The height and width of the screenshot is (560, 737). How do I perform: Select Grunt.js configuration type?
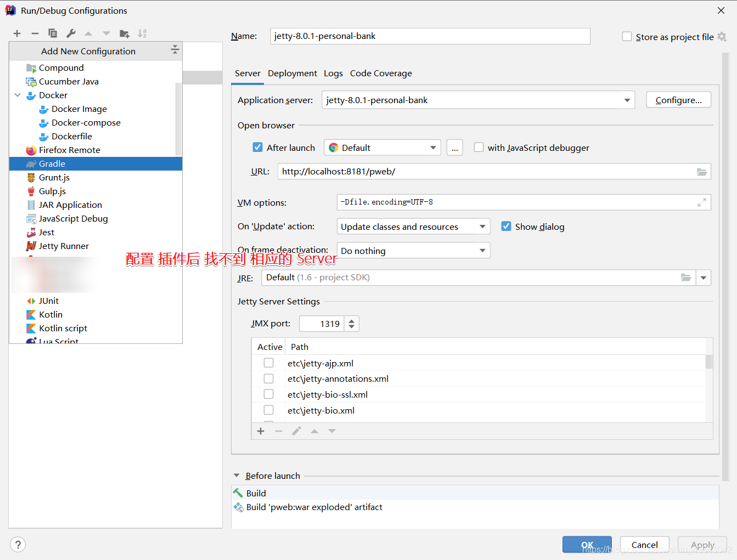[x=95, y=178]
